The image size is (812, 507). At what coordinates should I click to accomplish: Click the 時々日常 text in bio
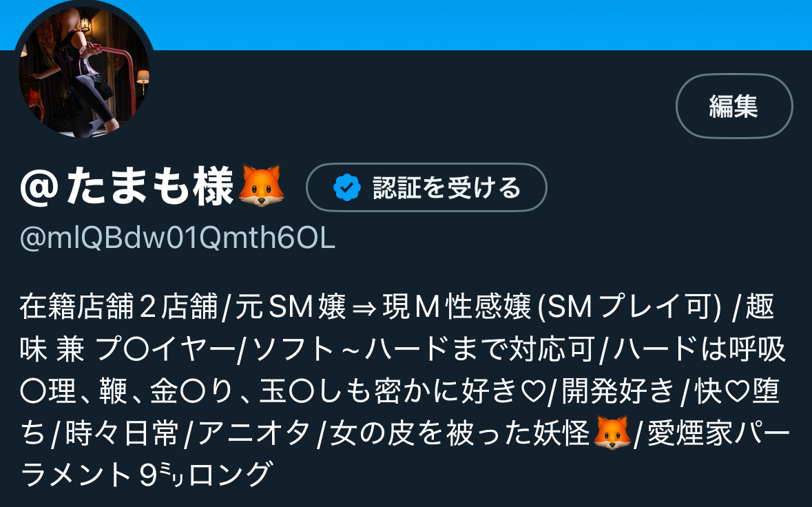click(x=122, y=433)
